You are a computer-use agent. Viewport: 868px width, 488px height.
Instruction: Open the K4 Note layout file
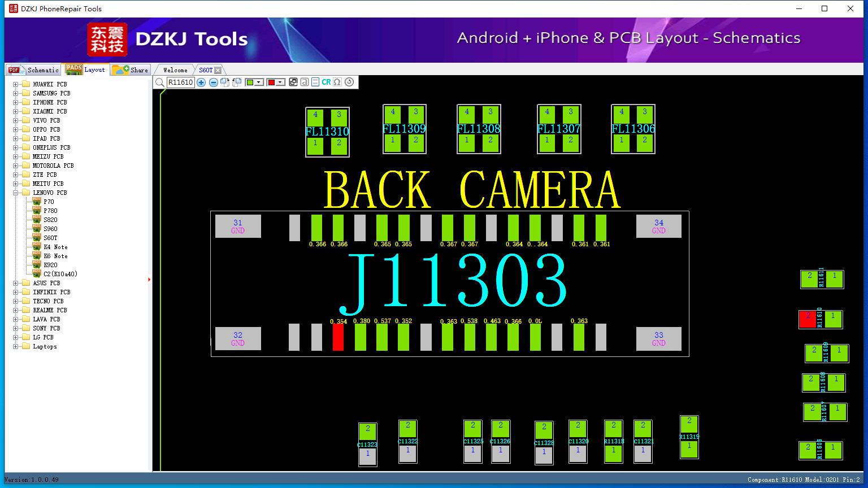click(55, 247)
